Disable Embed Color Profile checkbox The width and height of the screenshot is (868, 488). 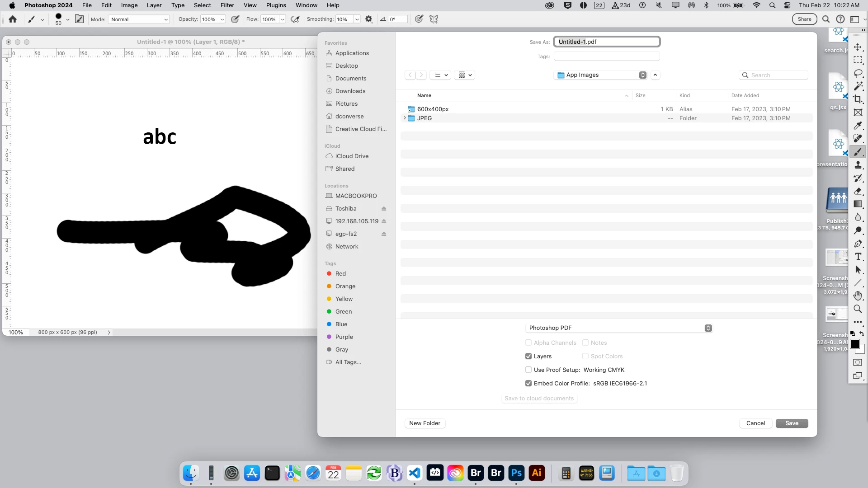click(528, 384)
